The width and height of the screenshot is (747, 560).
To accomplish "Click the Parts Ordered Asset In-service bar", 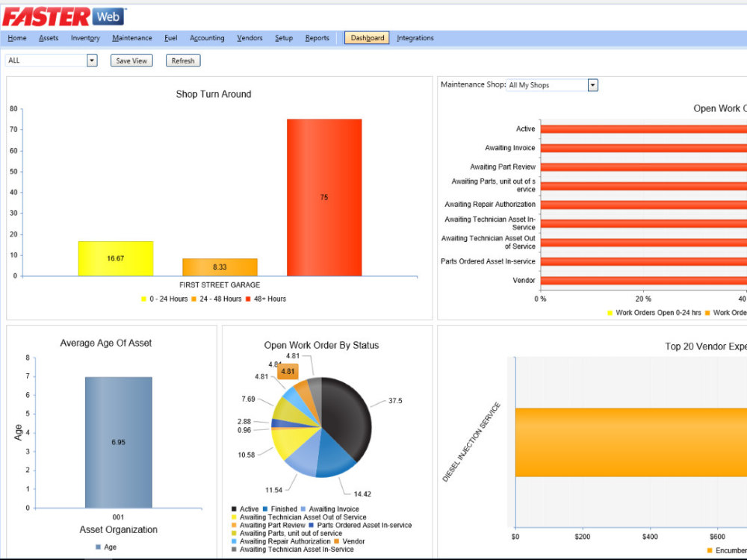I will [644, 261].
